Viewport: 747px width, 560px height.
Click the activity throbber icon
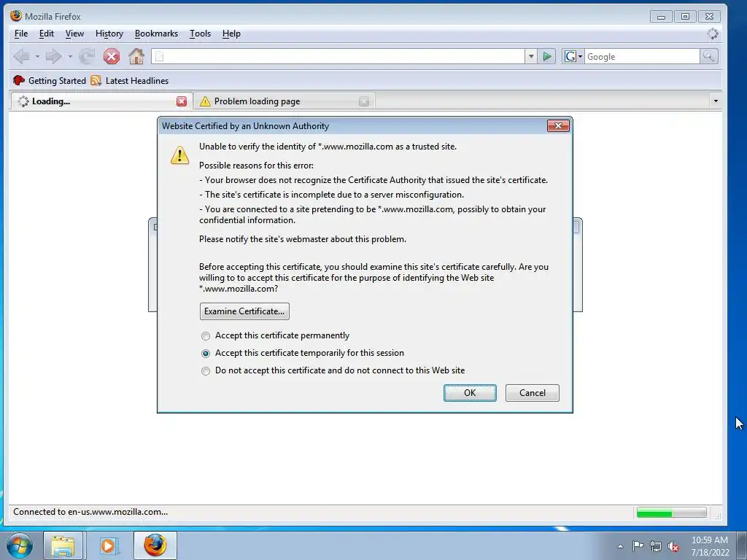(x=713, y=34)
